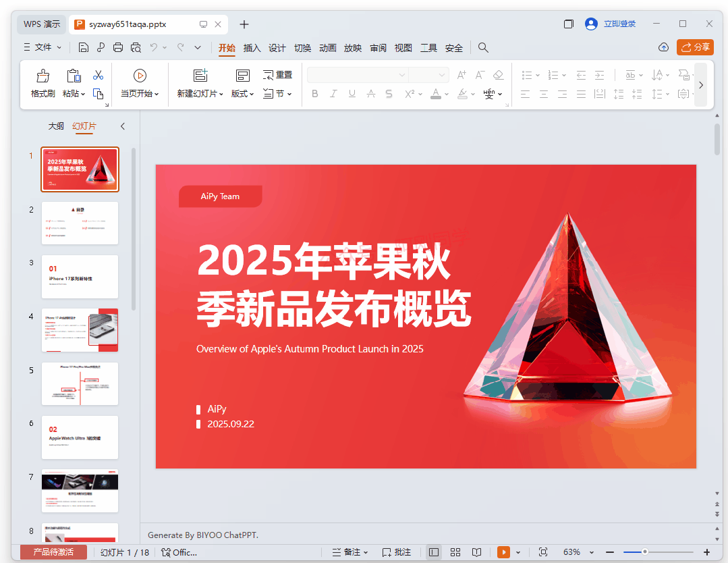Click the slideshow play icon in status bar
Viewport: 728px width, 563px height.
click(x=502, y=552)
